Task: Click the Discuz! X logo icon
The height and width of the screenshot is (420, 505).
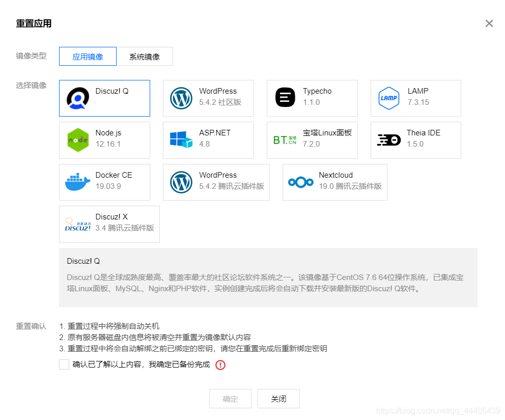Action: click(x=78, y=225)
